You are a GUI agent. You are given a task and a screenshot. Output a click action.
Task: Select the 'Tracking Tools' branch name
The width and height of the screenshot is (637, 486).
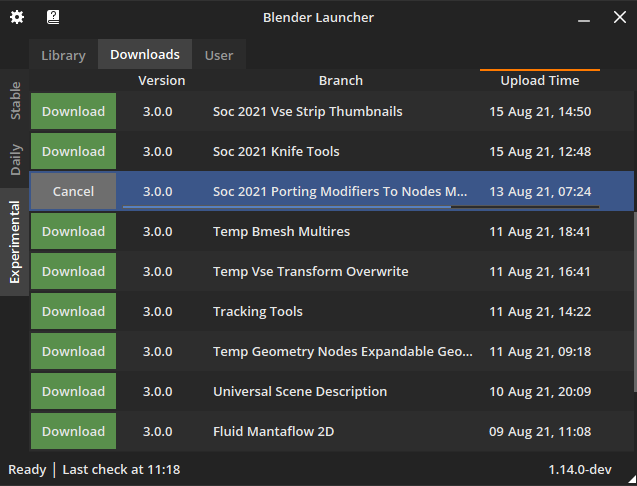258,311
